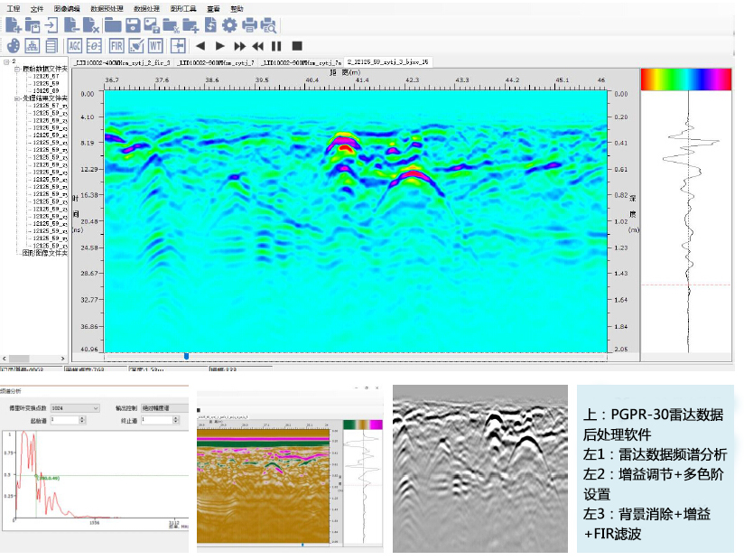Collapse the 原始数据文件夹 tree folder
The width and height of the screenshot is (744, 560).
tap(16, 70)
